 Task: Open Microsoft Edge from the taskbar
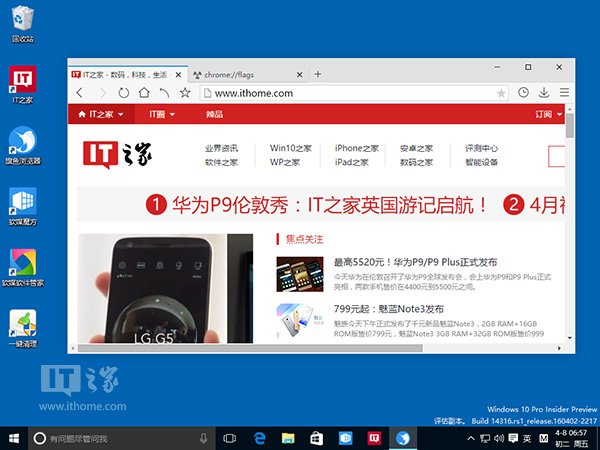pos(258,438)
